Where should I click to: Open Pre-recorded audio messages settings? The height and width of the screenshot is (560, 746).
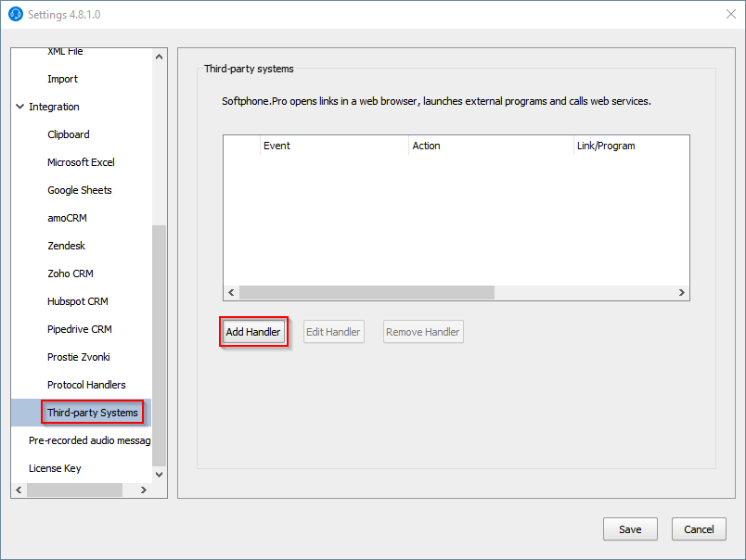click(89, 440)
